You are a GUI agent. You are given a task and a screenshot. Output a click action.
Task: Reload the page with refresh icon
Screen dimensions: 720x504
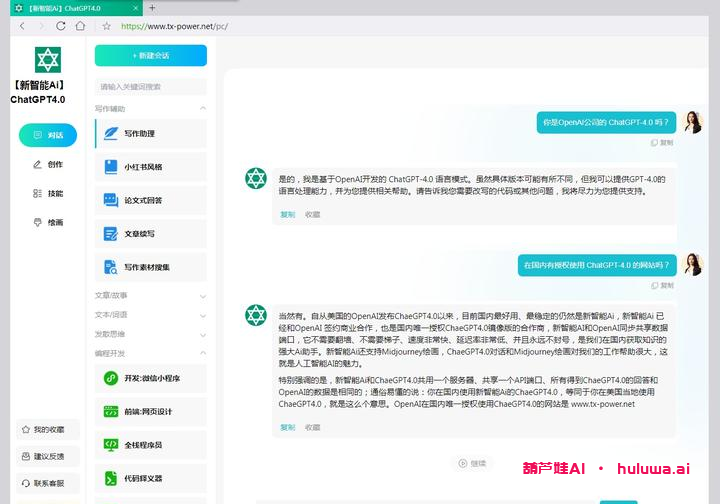(x=61, y=26)
